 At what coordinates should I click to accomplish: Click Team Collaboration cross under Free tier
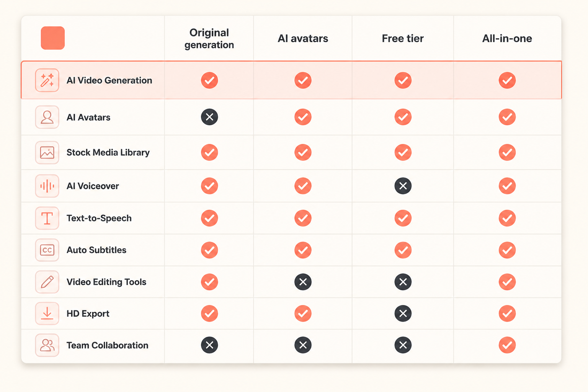403,345
